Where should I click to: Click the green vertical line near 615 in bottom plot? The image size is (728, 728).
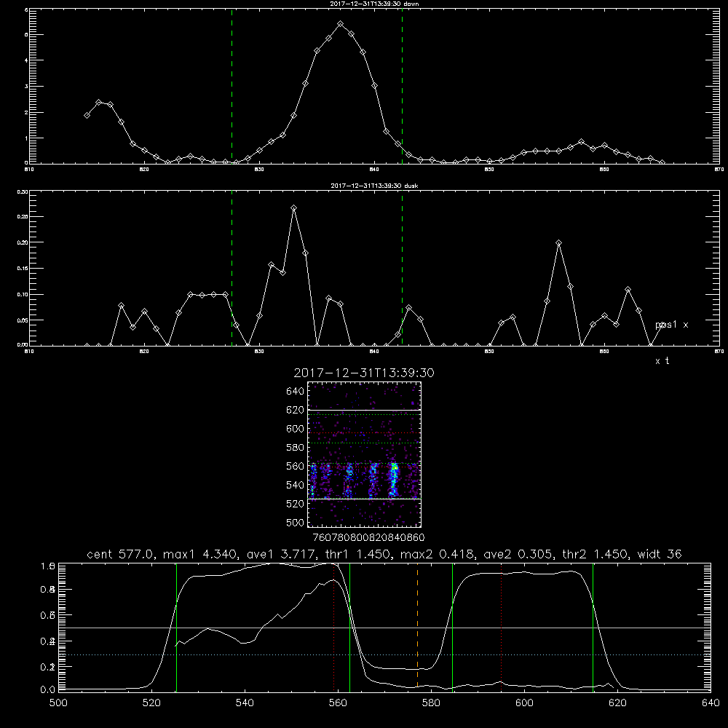[593, 626]
